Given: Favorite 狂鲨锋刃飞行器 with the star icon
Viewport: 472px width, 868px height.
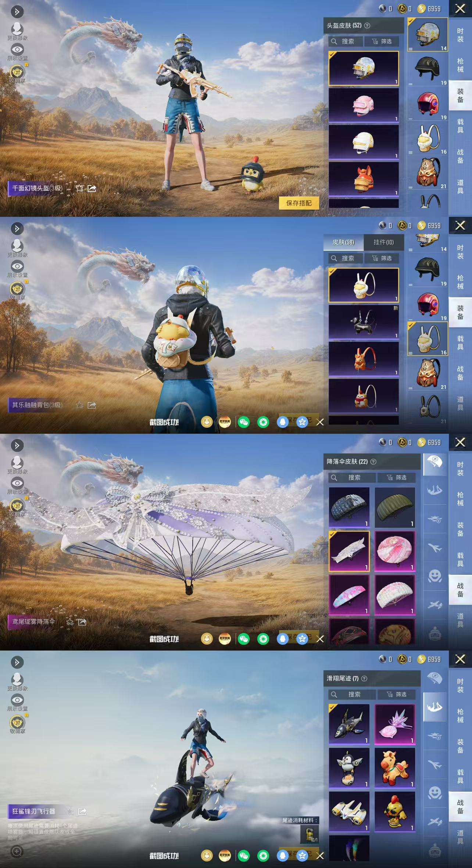Looking at the screenshot, I should point(70,811).
